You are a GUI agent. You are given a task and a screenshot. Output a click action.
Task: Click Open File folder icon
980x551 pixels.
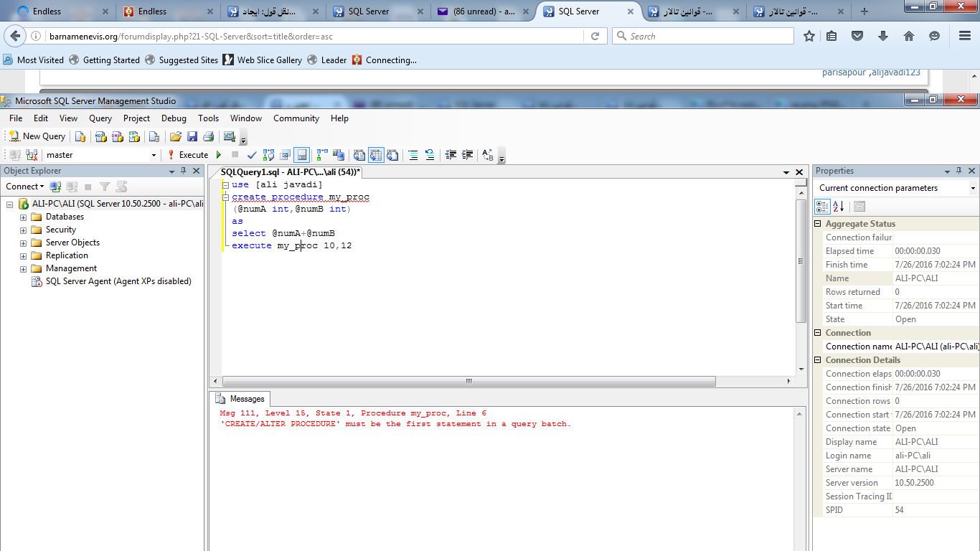click(175, 136)
